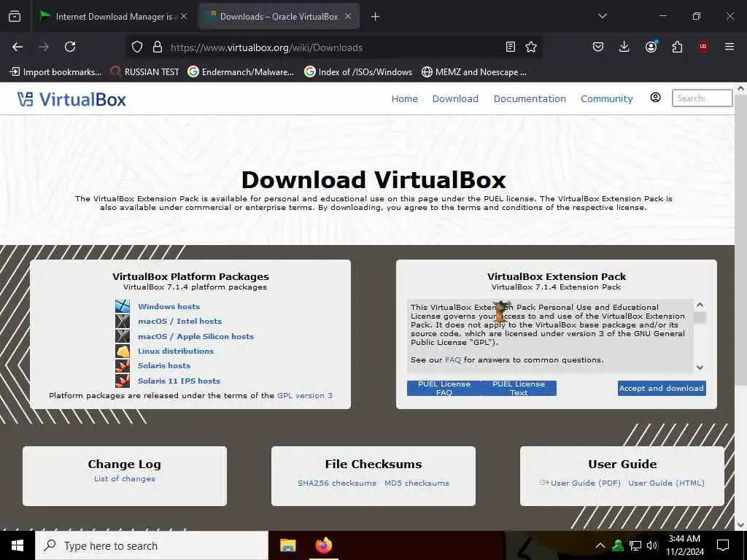Open File Explorer from the taskbar
The image size is (747, 560).
tap(287, 545)
